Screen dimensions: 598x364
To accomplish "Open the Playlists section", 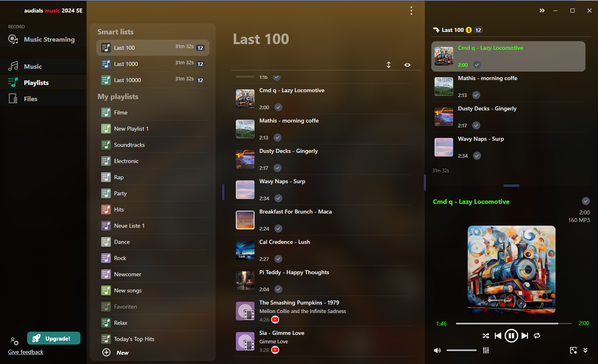I will click(x=43, y=83).
